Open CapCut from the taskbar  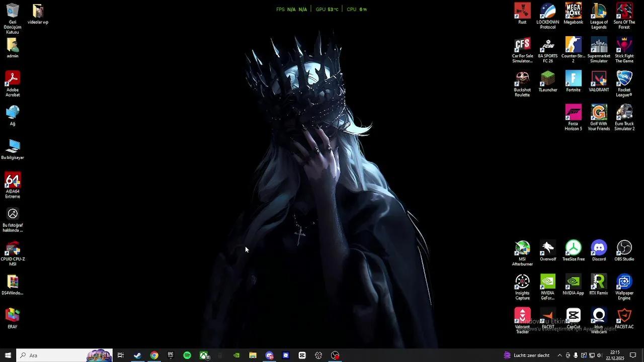point(302,355)
